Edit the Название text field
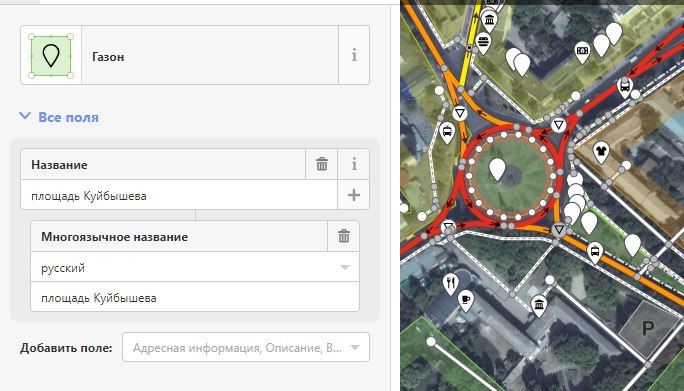This screenshot has width=684, height=391. point(179,195)
